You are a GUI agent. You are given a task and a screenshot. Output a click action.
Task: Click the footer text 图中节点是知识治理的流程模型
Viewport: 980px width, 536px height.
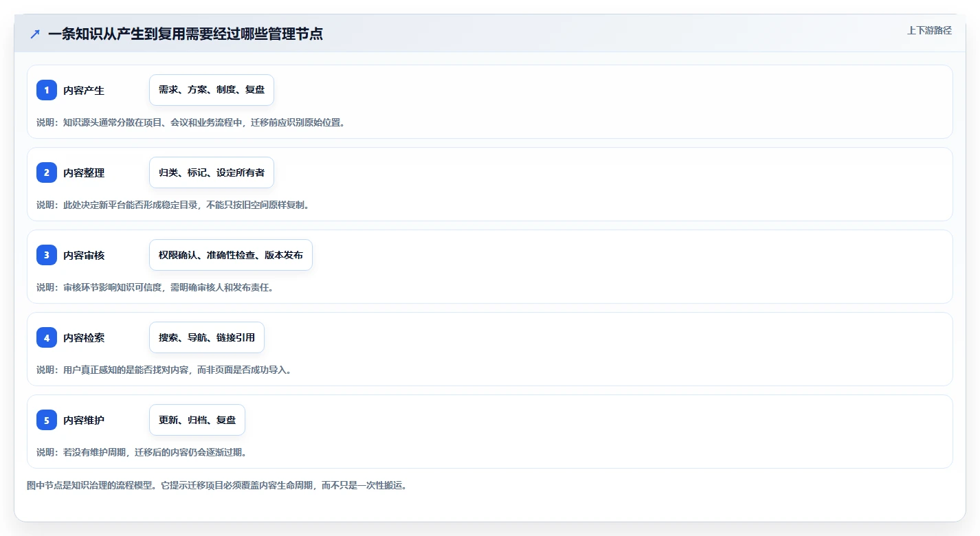point(217,485)
